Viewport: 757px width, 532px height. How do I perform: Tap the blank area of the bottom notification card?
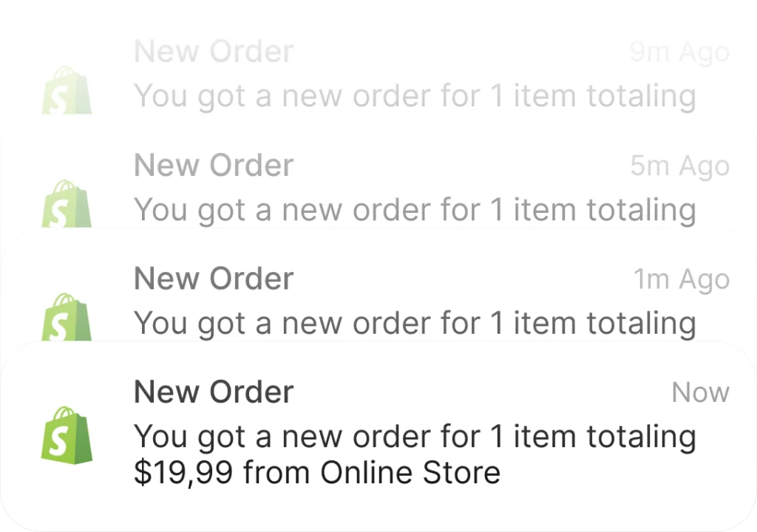click(628, 502)
